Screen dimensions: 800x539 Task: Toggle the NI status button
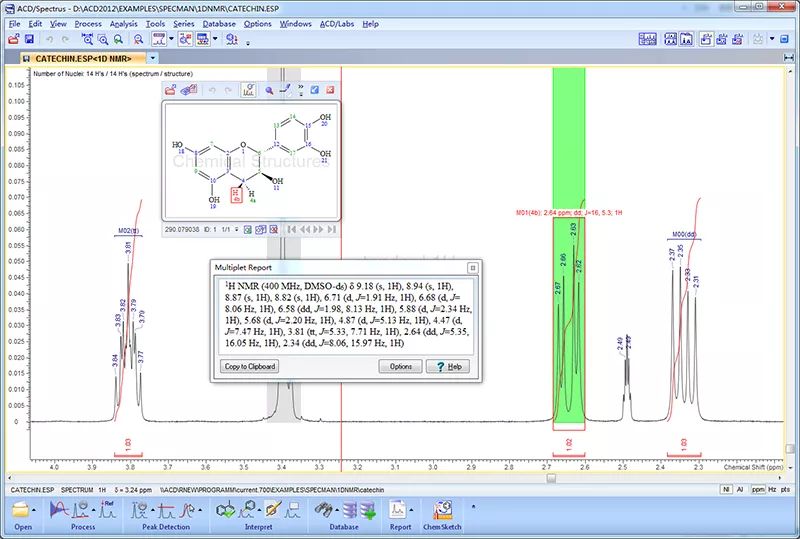click(x=725, y=491)
